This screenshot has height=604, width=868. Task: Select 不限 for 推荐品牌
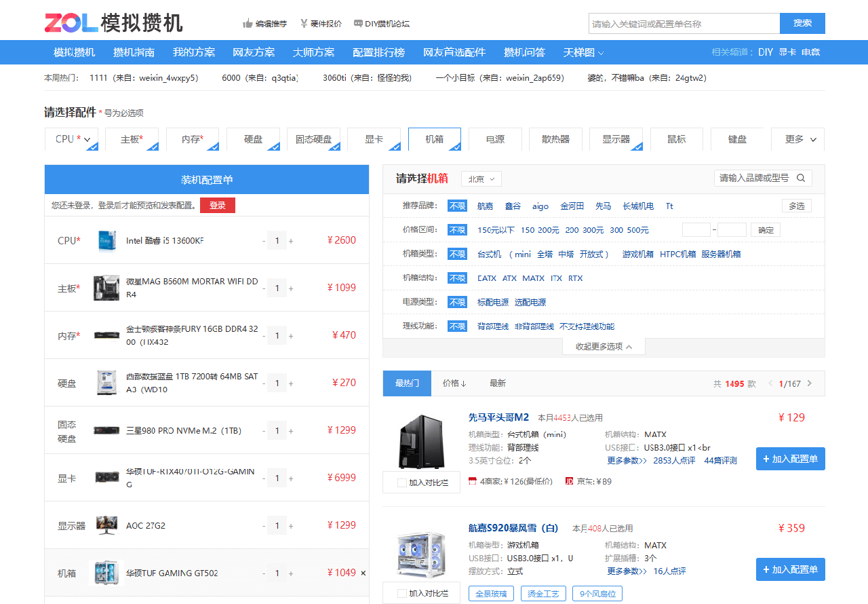coord(457,206)
